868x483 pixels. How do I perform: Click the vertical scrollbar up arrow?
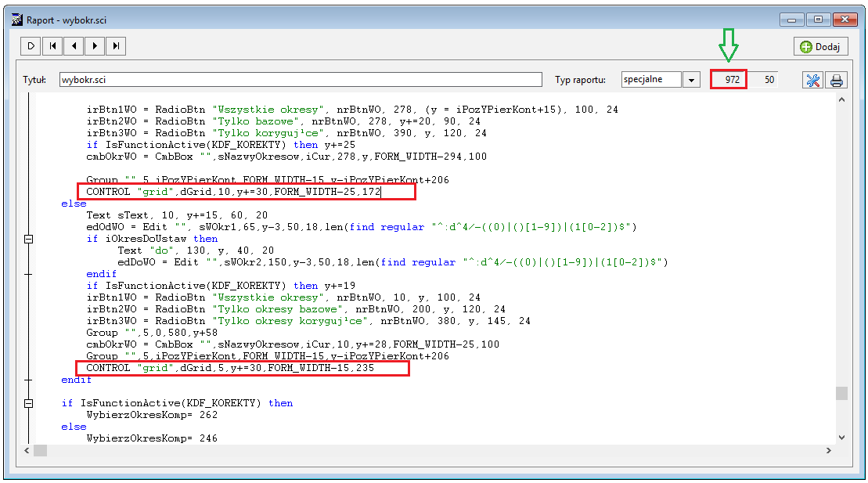[841, 99]
